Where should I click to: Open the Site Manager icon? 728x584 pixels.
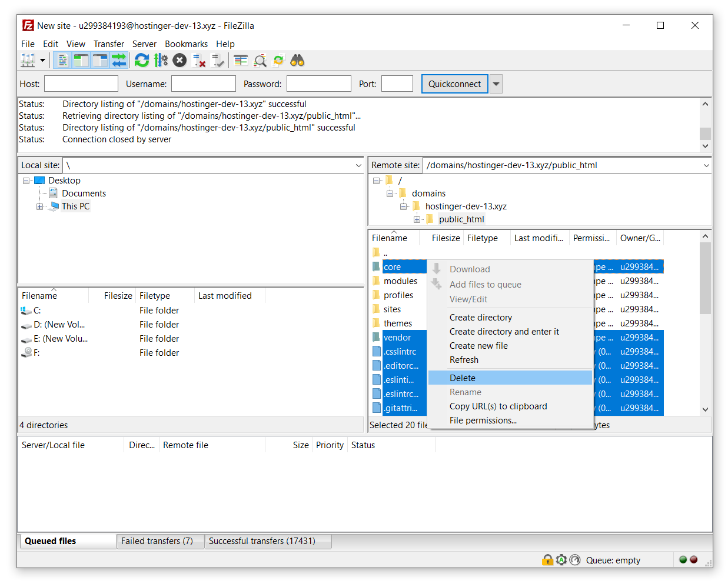pyautogui.click(x=28, y=60)
